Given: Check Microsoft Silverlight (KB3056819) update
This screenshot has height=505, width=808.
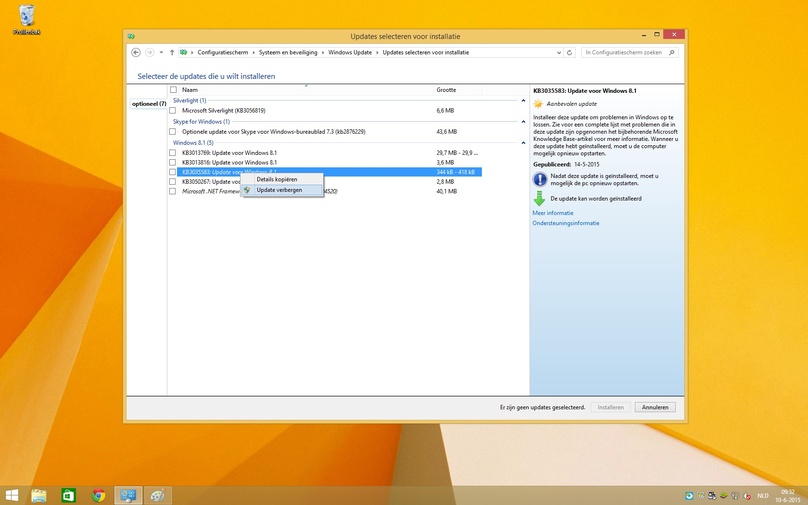Looking at the screenshot, I should [x=173, y=110].
